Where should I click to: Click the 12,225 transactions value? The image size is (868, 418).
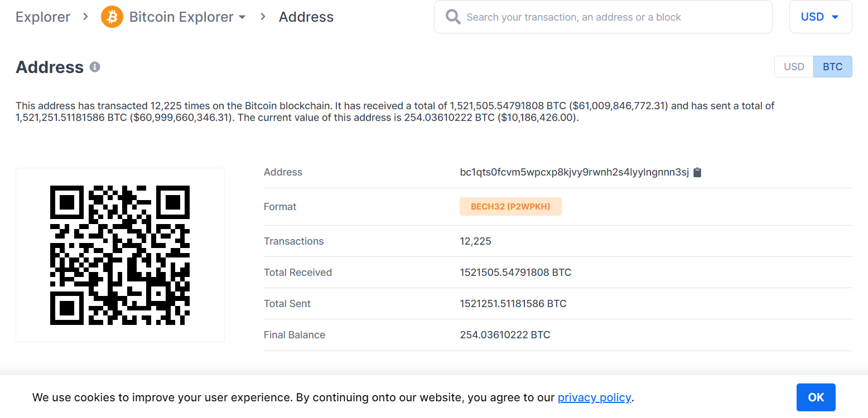point(475,241)
